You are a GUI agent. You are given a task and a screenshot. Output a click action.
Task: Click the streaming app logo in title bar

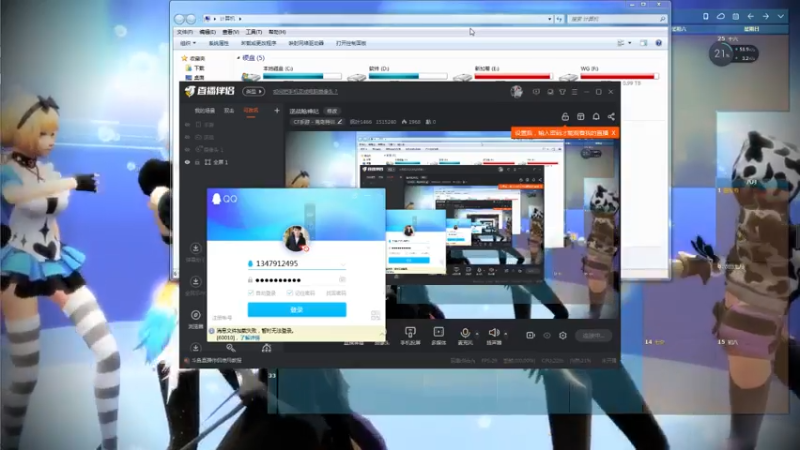click(209, 91)
